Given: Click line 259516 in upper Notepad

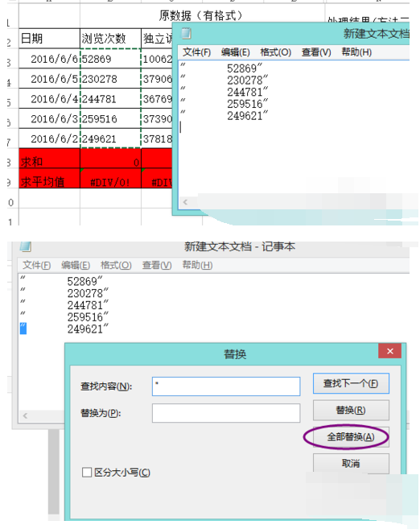Looking at the screenshot, I should point(248,104).
